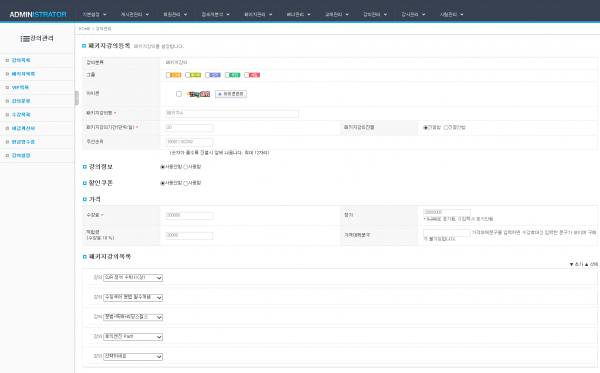Screen dimensions: 600x373
Task: Check the blue group label checkbox
Action: pyautogui.click(x=207, y=75)
